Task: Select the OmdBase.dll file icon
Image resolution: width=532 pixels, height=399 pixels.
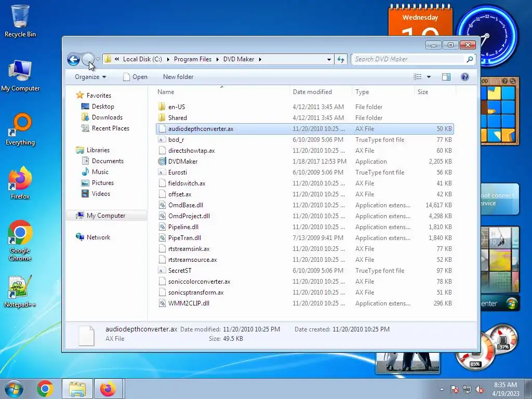Action: 162,205
